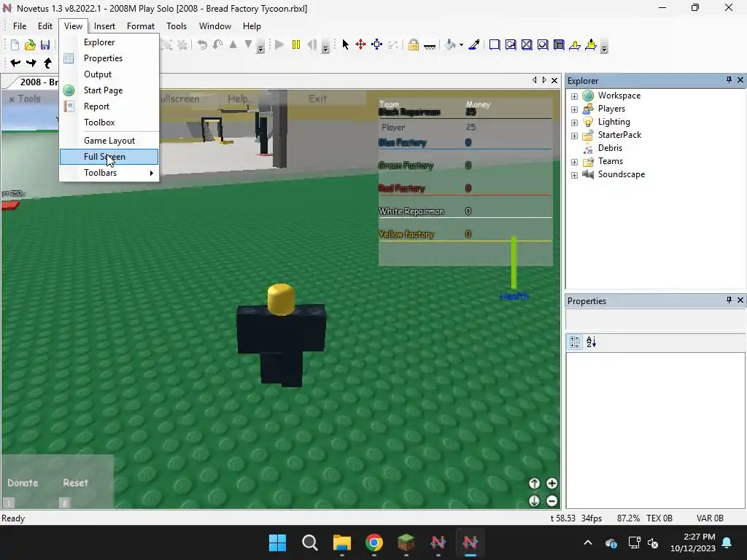Select Debris in the Explorer
Viewport: 747px width, 560px height.
pos(610,148)
